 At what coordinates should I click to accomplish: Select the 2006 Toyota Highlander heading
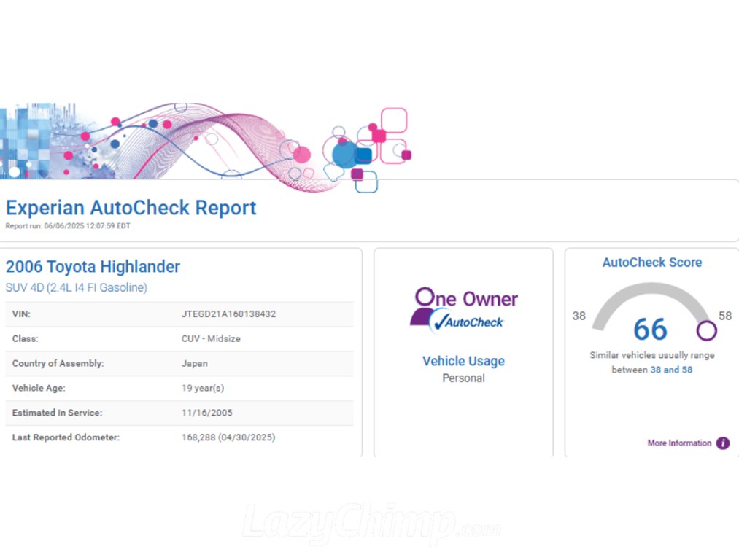point(93,267)
